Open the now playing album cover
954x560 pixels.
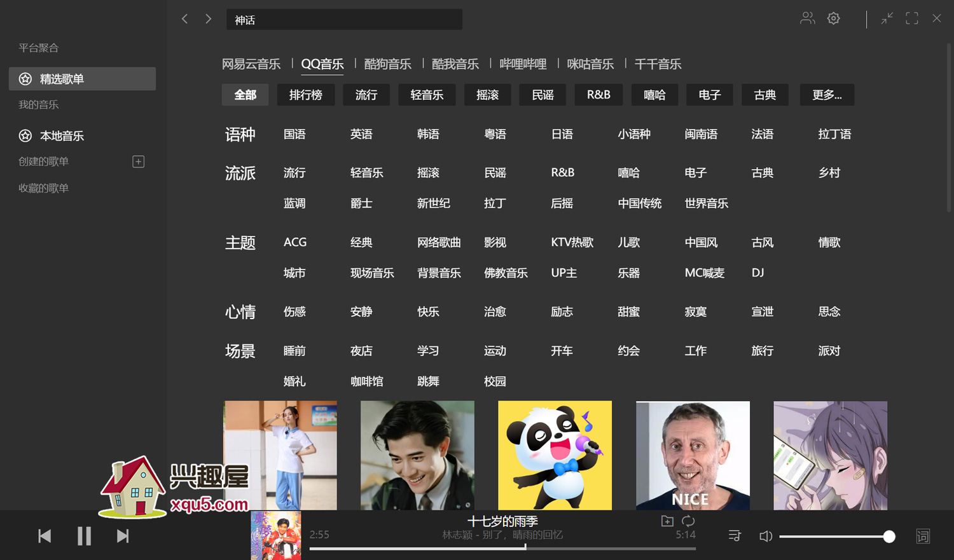click(x=275, y=535)
